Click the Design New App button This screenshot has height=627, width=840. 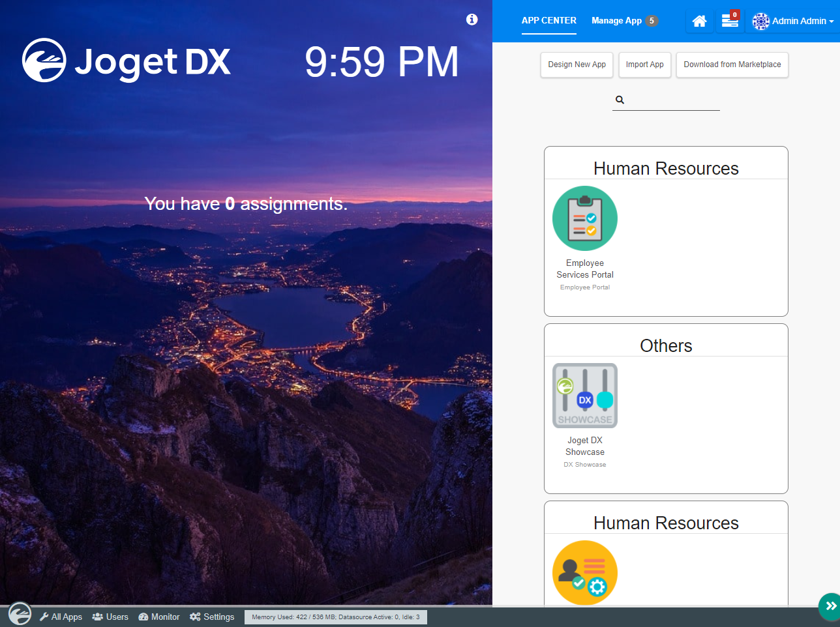[577, 65]
